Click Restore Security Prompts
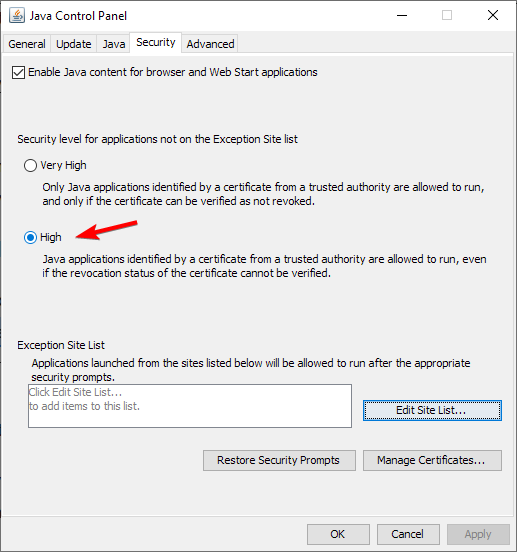517x552 pixels. (x=279, y=460)
